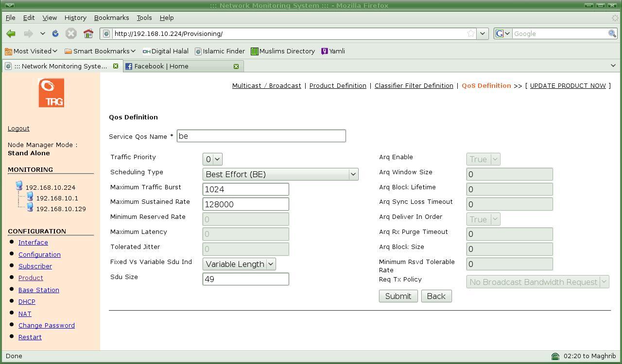The height and width of the screenshot is (364, 622).
Task: Select the 192.168.10.129 tree node
Action: [x=61, y=209]
